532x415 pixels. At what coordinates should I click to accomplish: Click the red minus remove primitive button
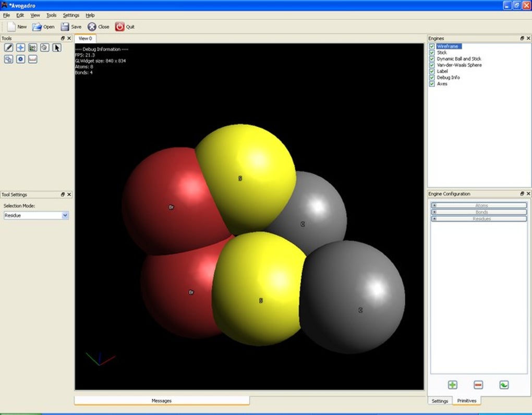click(x=478, y=385)
